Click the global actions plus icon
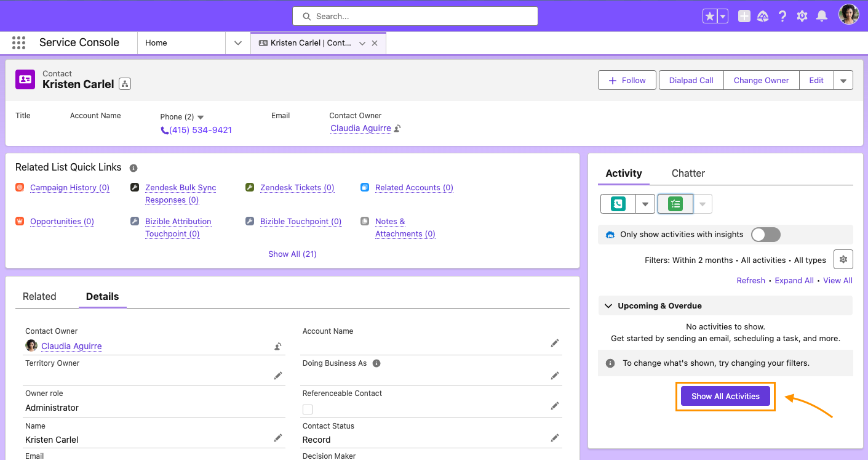Viewport: 868px width, 460px height. [744, 17]
